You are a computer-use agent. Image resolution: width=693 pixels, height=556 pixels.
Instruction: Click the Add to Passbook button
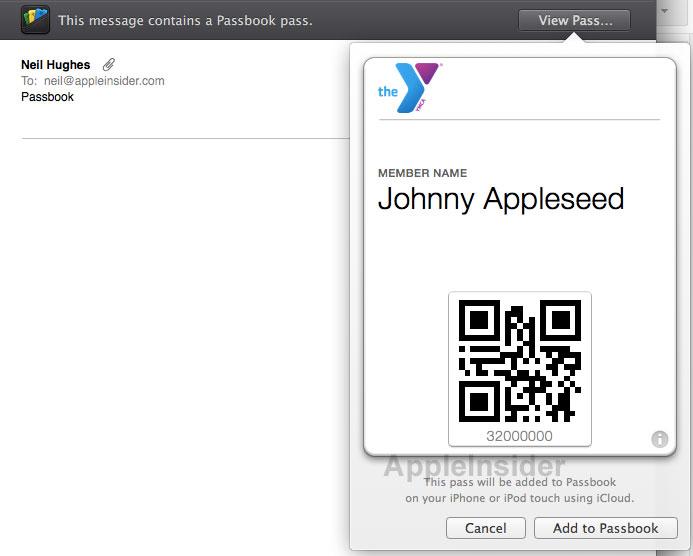pyautogui.click(x=605, y=528)
